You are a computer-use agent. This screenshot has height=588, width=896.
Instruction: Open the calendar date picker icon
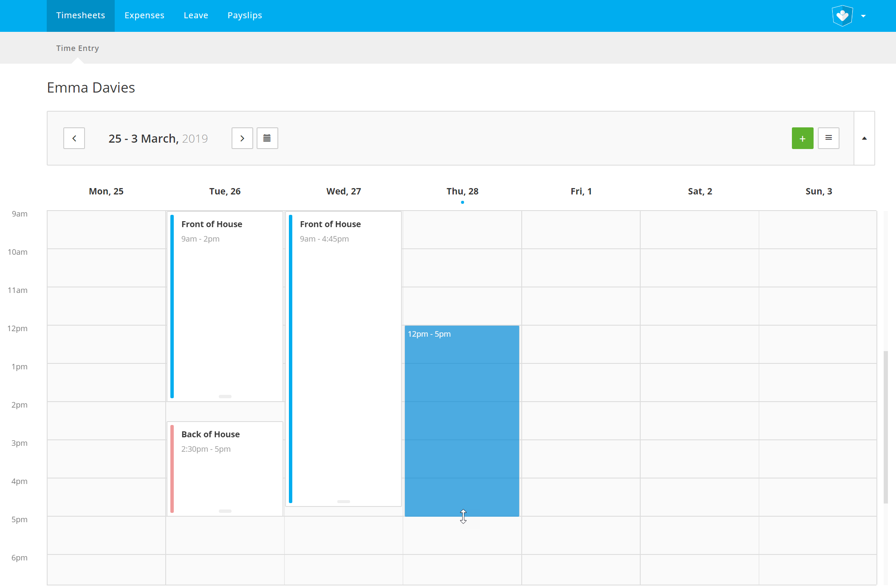click(x=267, y=138)
